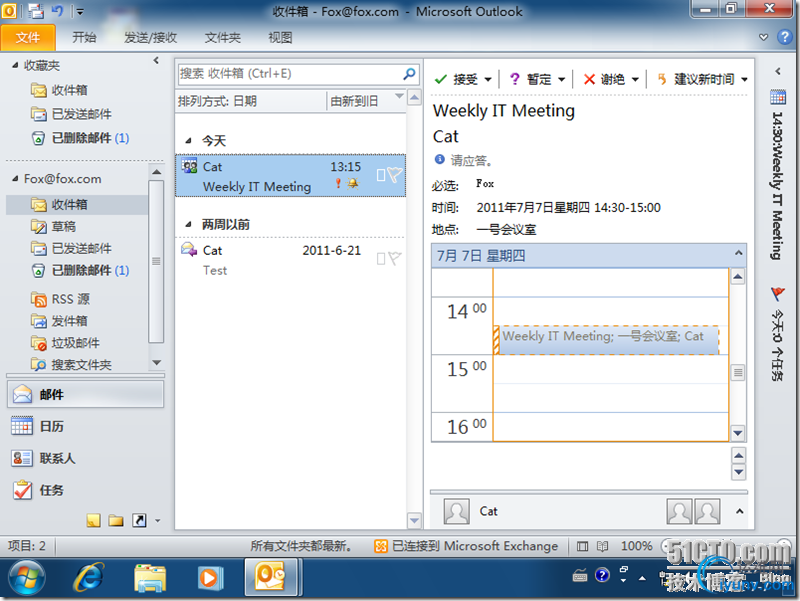The width and height of the screenshot is (800, 601).
Task: Open the 发送/接收 ribbon tab
Action: 151,38
